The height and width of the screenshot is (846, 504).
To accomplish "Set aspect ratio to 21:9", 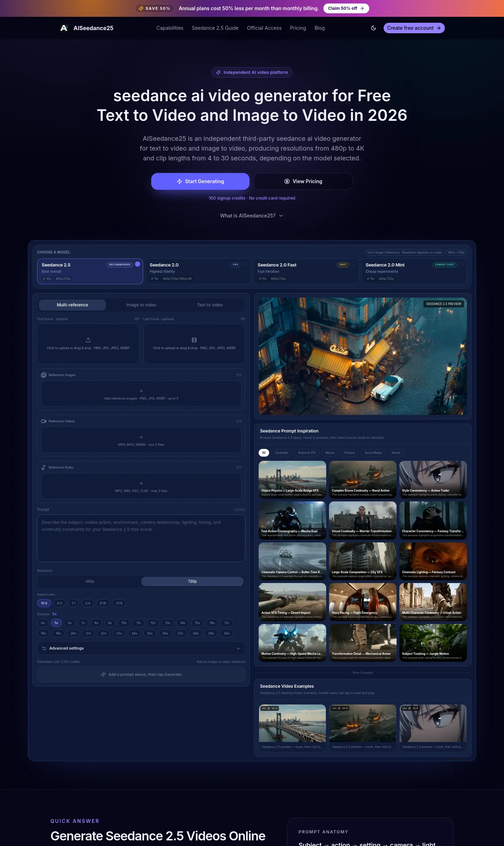I will 119,603.
